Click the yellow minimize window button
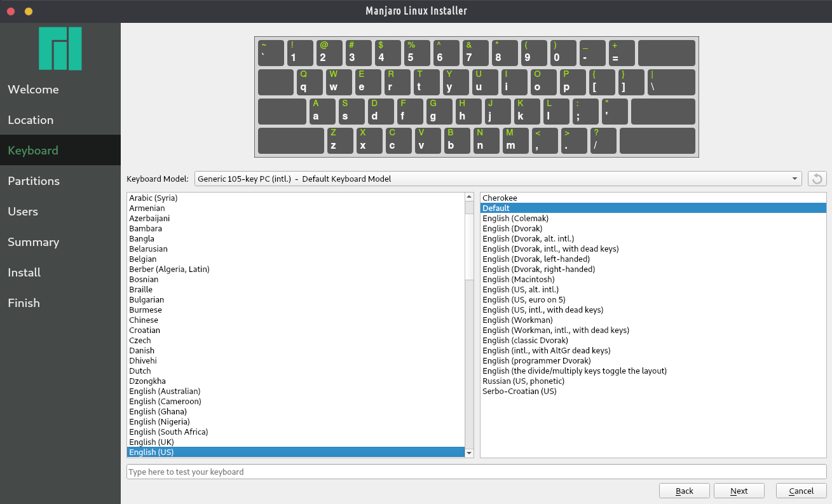The width and height of the screenshot is (832, 504). 28,11
